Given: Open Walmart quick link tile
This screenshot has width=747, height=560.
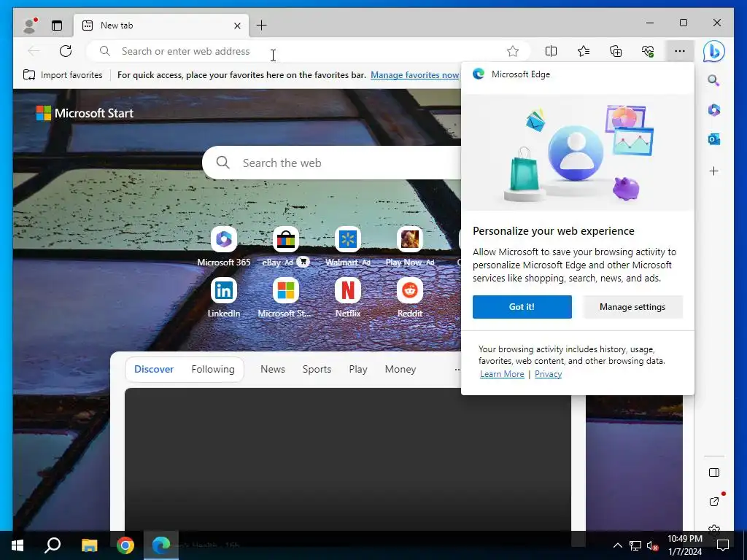Looking at the screenshot, I should [348, 246].
